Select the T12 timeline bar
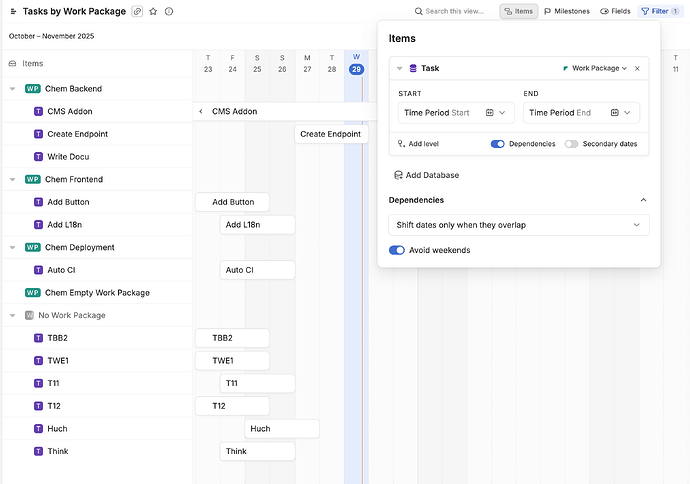 pos(232,406)
